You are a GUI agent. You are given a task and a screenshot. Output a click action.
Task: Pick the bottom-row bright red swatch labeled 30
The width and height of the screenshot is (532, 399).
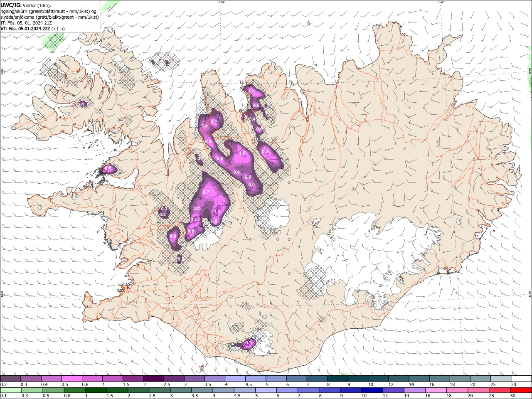[x=521, y=390]
